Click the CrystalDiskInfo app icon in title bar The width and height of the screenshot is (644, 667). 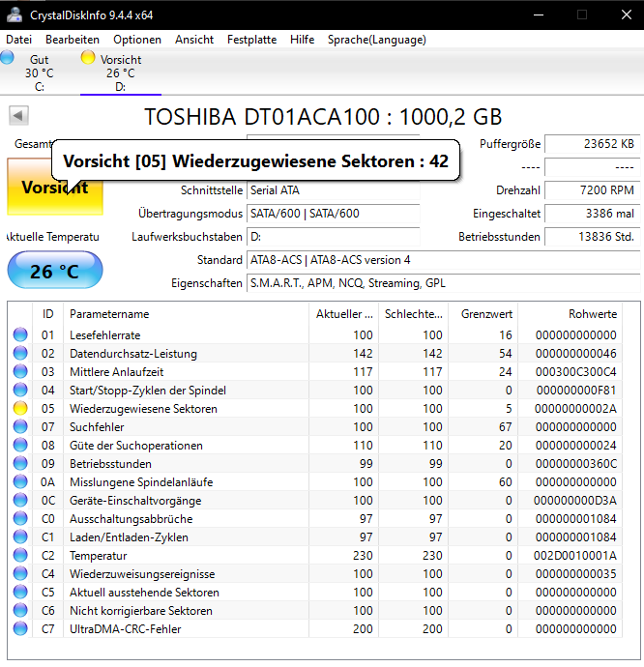(x=15, y=14)
